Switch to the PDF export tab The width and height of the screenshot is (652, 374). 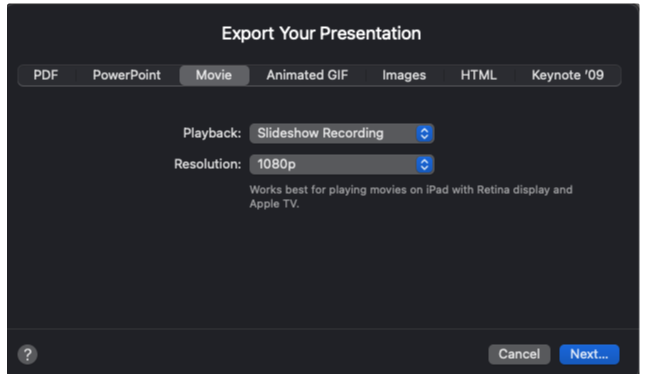pos(46,75)
